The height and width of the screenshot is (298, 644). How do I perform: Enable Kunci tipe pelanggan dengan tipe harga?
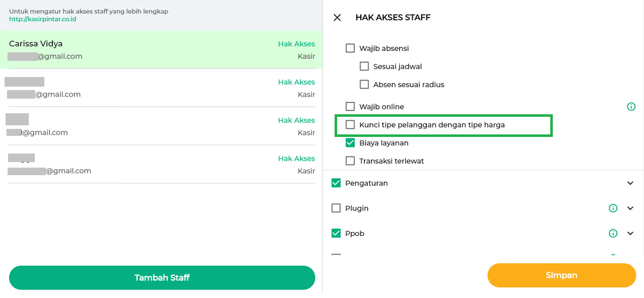coord(350,125)
